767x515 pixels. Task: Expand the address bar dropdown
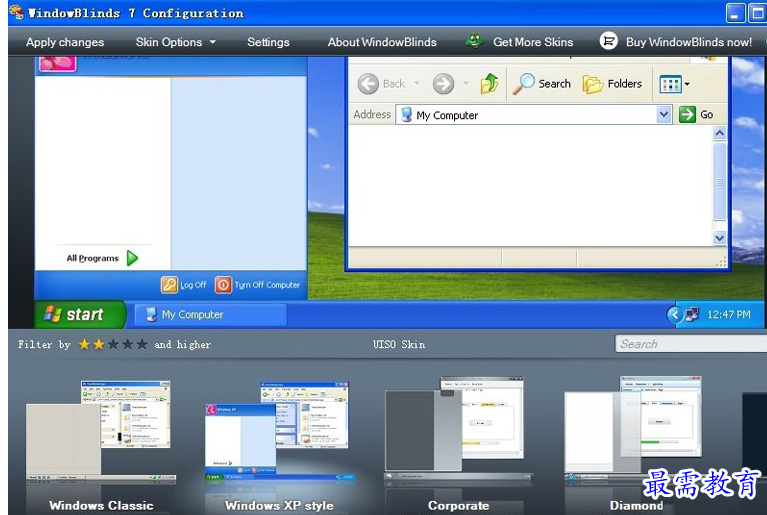point(663,115)
